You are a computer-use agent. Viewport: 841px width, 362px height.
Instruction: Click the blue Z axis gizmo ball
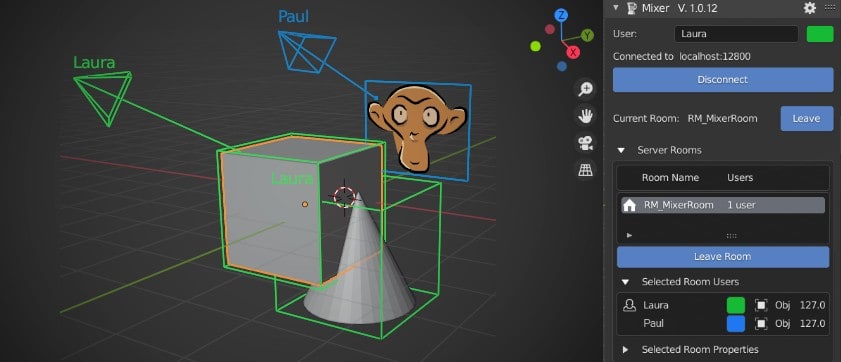pos(561,15)
